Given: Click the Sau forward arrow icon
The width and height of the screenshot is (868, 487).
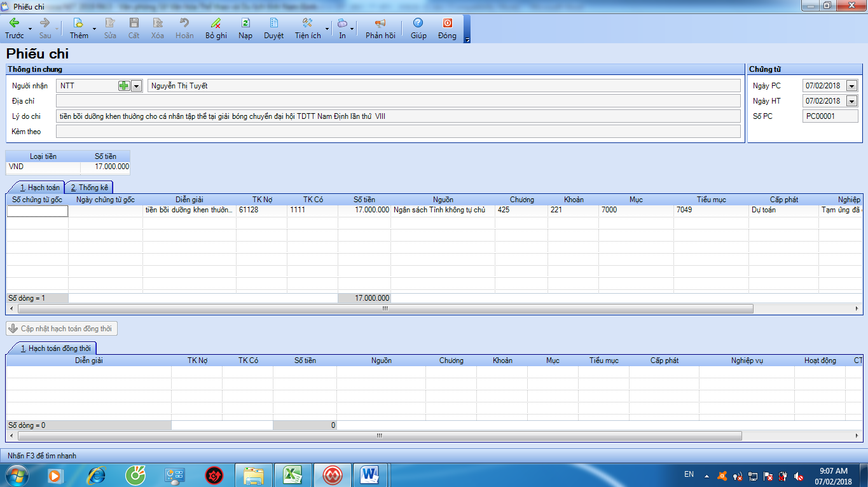Looking at the screenshot, I should click(45, 23).
